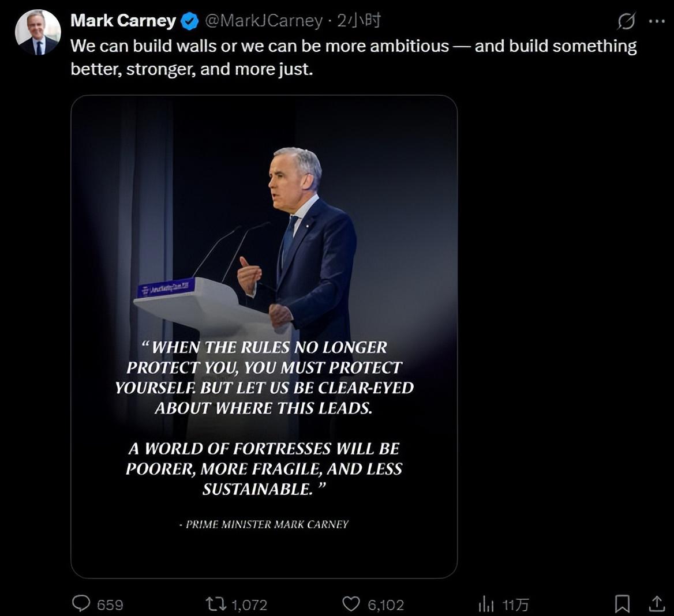This screenshot has height=616, width=674.
Task: Click the 6,102 likes count
Action: point(385,604)
